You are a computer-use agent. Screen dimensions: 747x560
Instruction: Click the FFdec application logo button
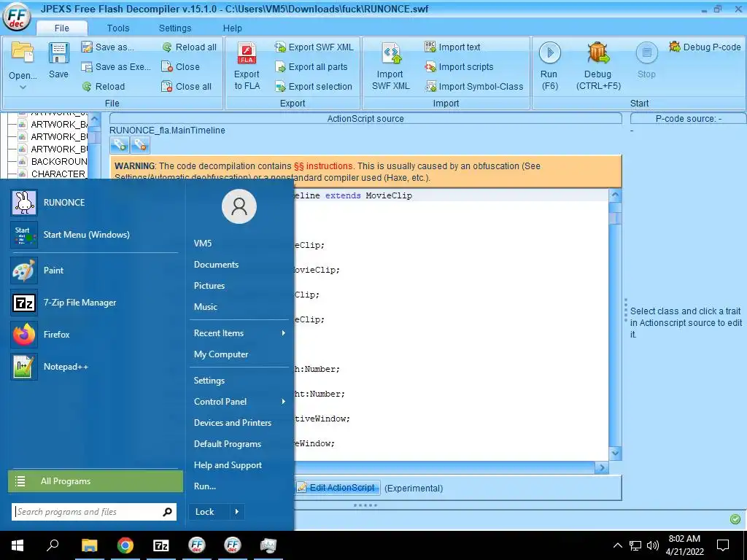[x=18, y=17]
